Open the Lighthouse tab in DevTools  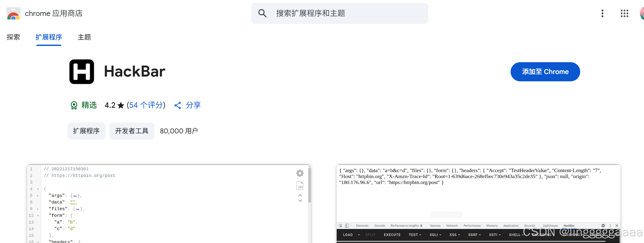point(550,225)
